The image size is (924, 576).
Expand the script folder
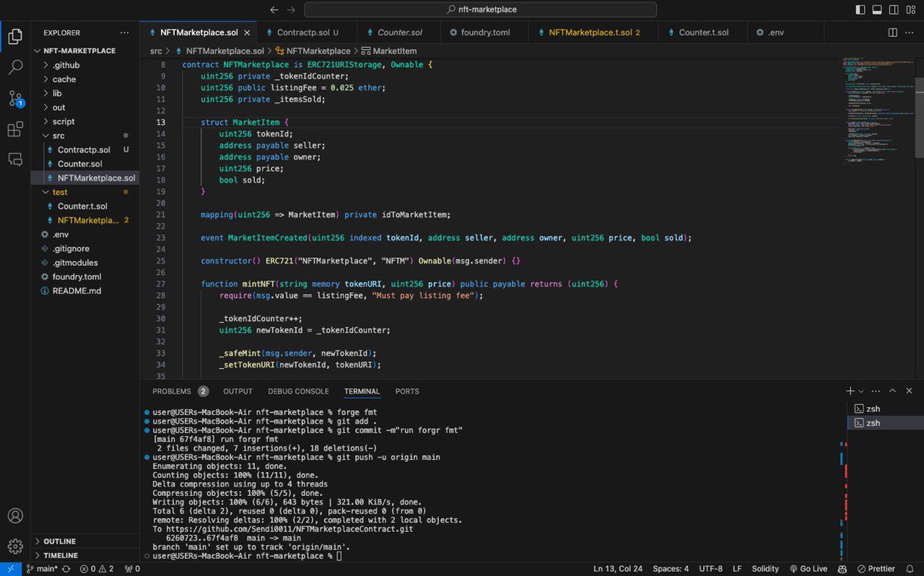63,122
